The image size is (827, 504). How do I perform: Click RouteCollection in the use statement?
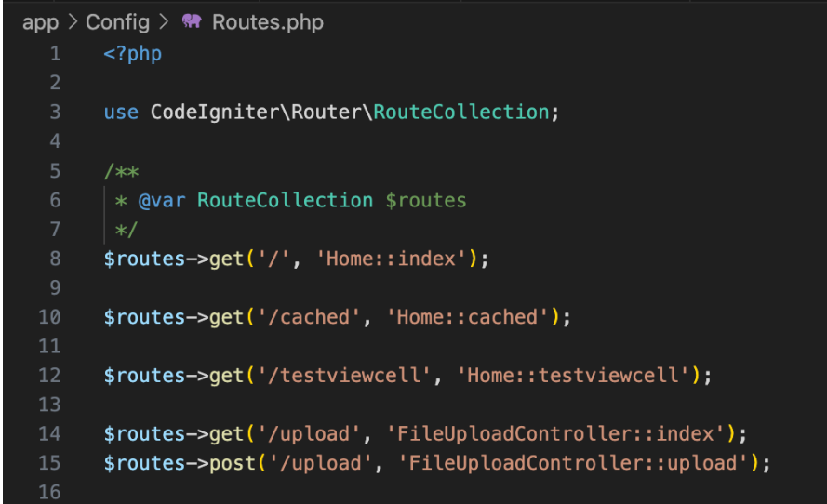[461, 113]
